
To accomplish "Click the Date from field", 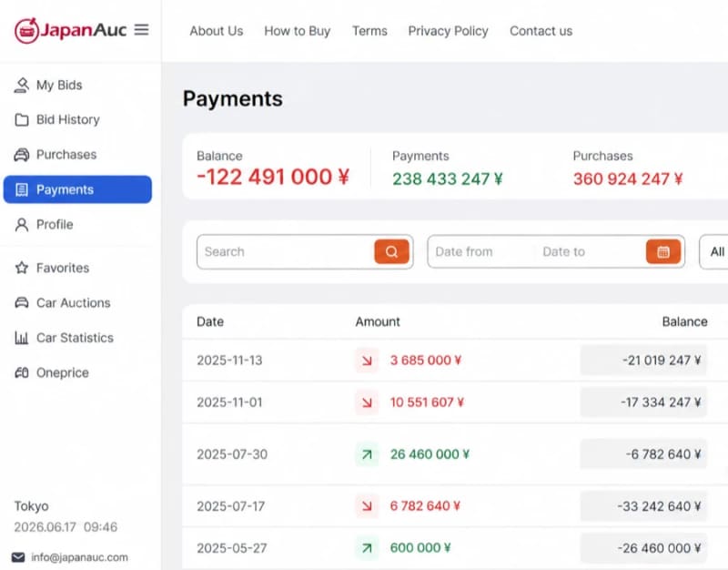I will [481, 251].
